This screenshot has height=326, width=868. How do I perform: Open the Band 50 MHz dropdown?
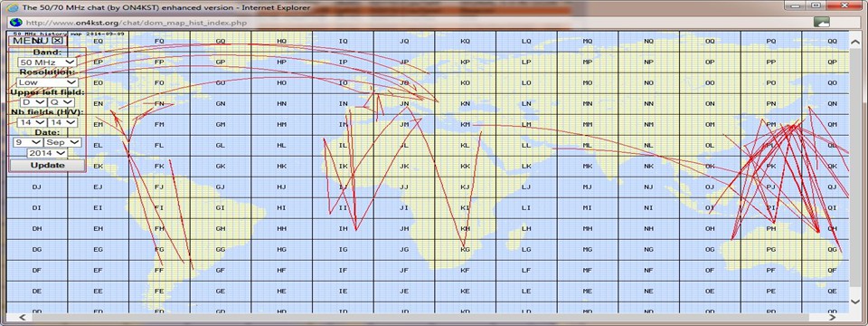(x=47, y=62)
